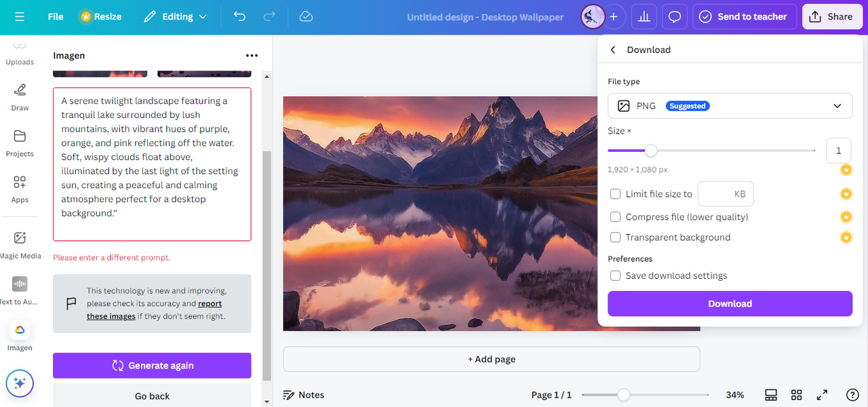868x407 pixels.
Task: Check Save download settings
Action: coord(616,275)
